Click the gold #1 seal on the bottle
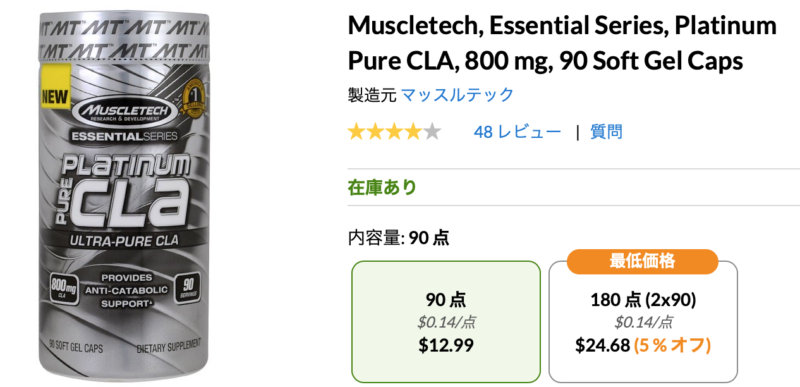This screenshot has width=800, height=387. 193,96
